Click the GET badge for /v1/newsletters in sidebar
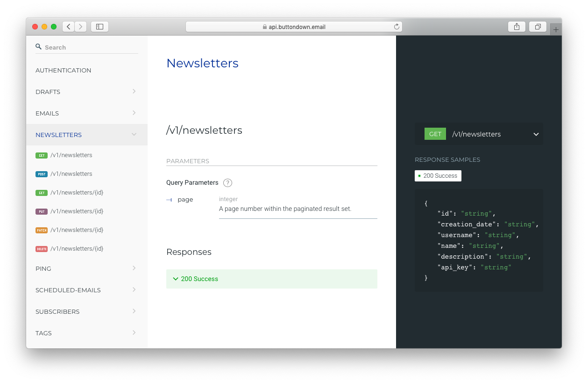The height and width of the screenshot is (383, 588). (x=42, y=155)
